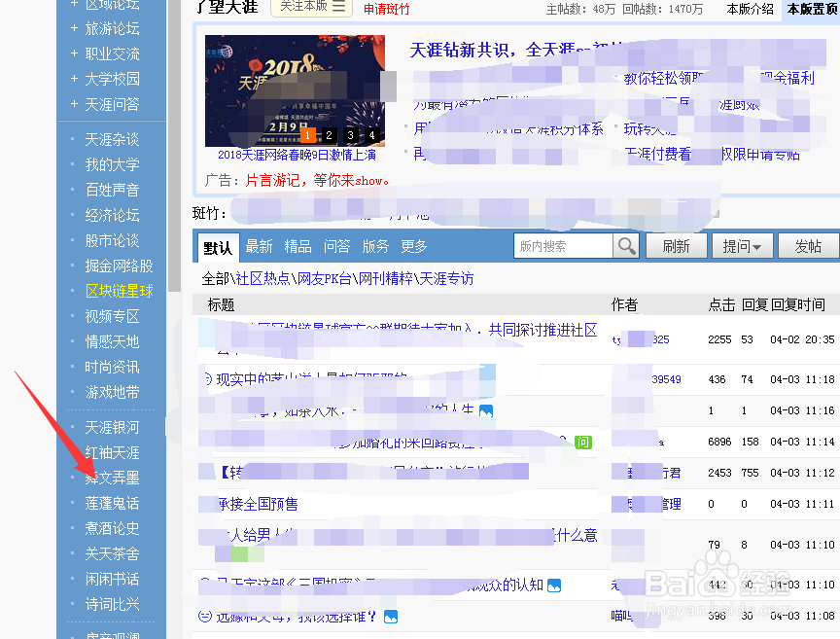Click the sidebar vertical scrollbar
The image size is (840, 639).
point(174,146)
